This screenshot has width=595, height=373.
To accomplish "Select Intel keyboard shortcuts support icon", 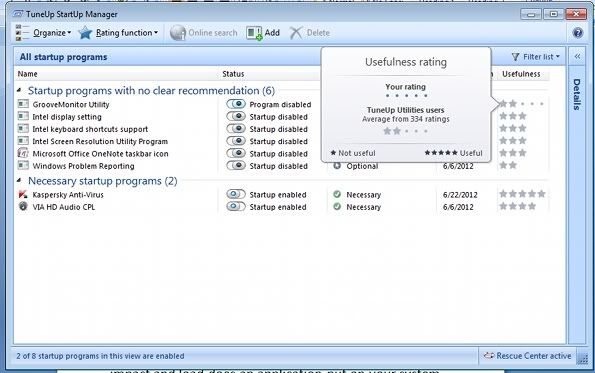I will tap(23, 128).
